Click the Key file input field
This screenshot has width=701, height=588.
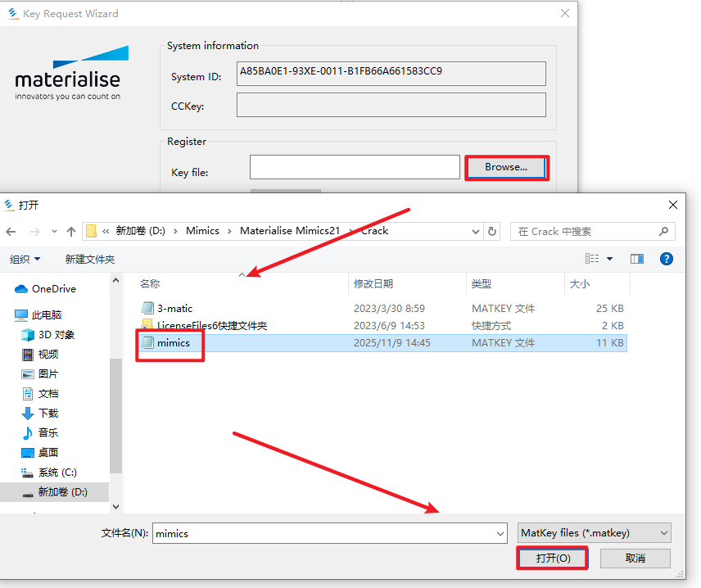[355, 167]
